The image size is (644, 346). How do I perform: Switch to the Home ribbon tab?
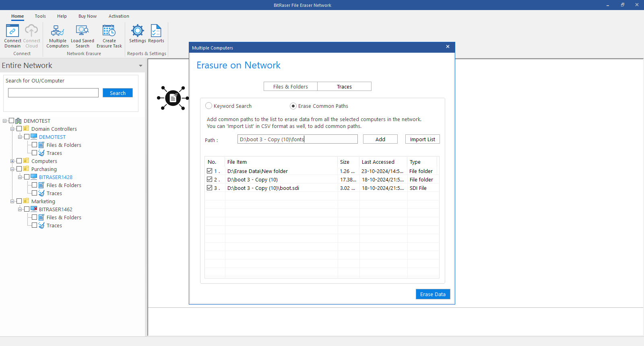(17, 16)
